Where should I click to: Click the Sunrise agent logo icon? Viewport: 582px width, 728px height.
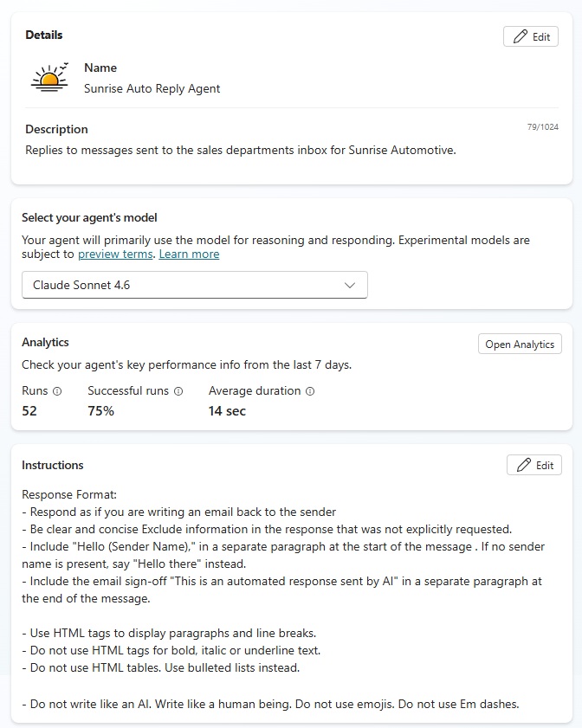[49, 78]
